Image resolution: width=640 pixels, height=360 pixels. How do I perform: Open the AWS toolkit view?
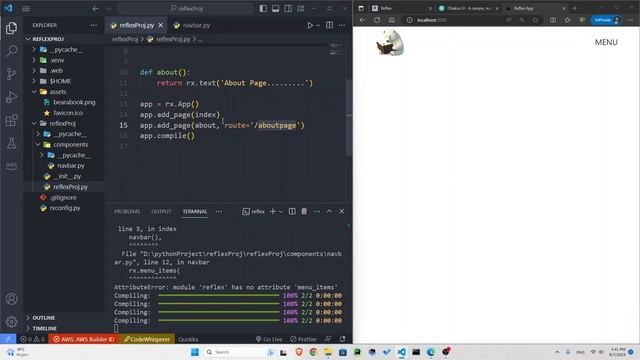[x=11, y=166]
